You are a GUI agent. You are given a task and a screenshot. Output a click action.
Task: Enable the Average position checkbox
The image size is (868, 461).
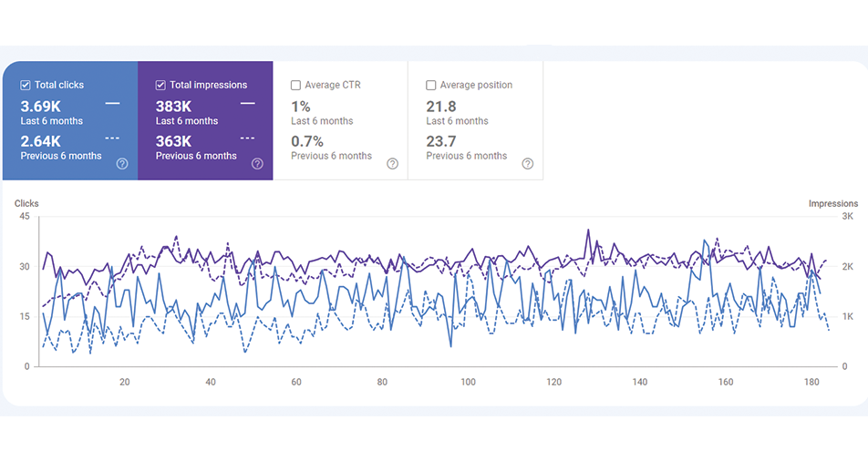coord(430,85)
